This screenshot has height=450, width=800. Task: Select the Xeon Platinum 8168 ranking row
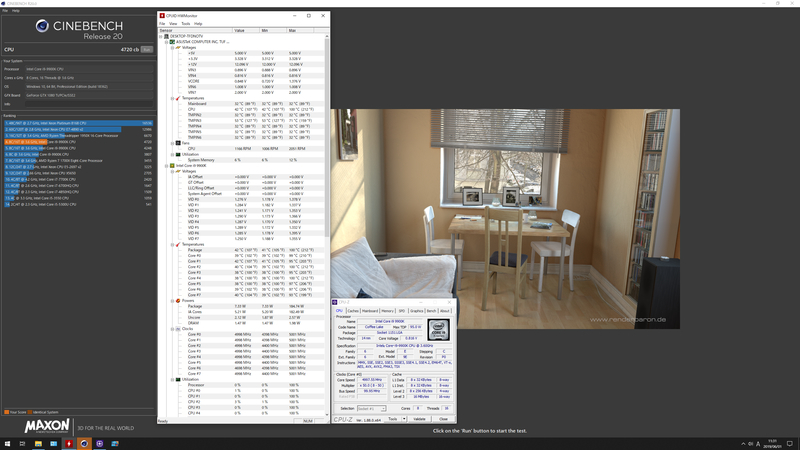point(79,123)
